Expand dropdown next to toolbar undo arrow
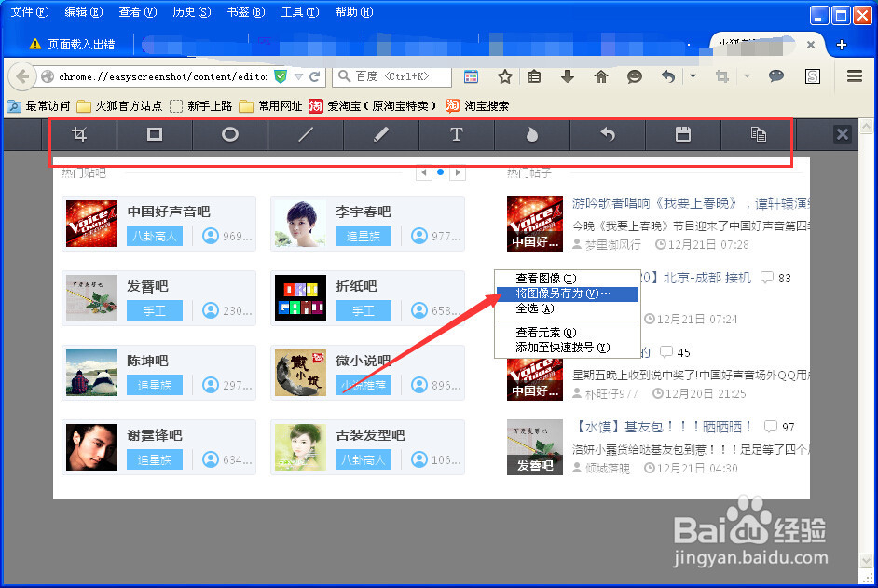Screen dimensions: 878x588 [x=693, y=75]
